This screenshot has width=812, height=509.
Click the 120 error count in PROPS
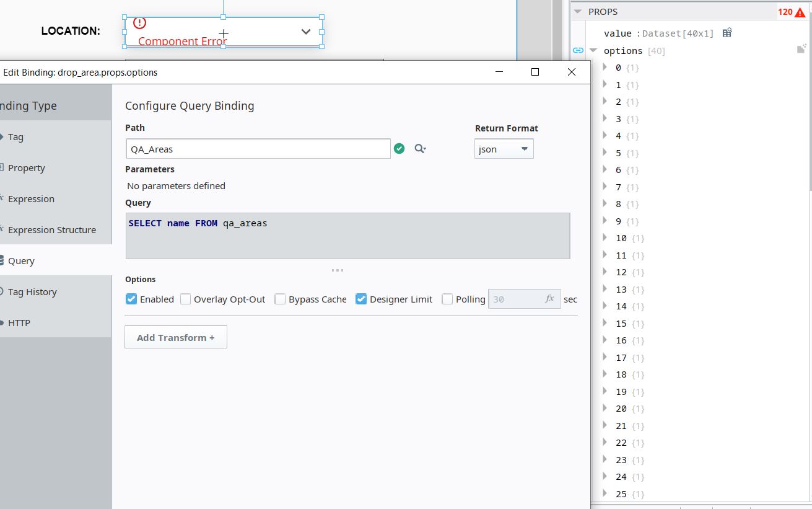click(x=785, y=12)
